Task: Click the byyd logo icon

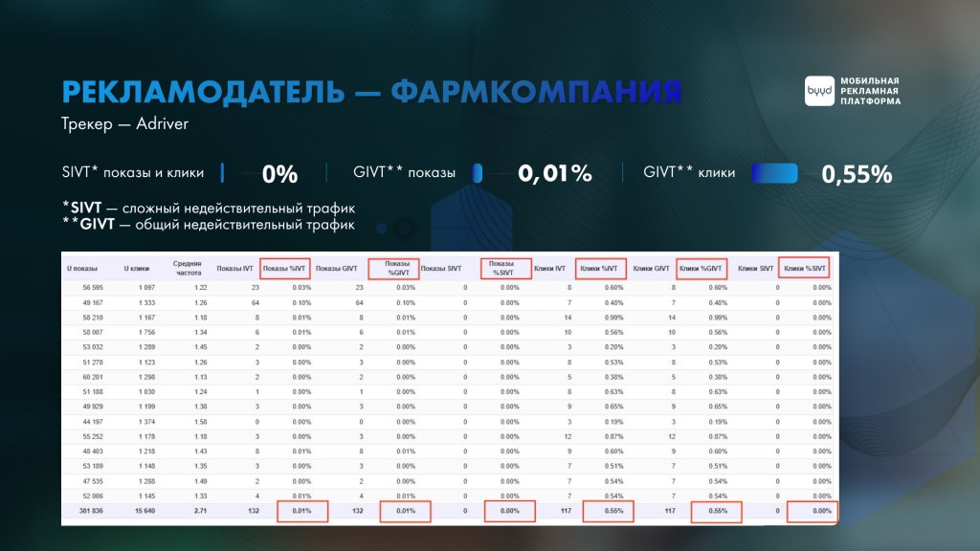Action: 818,89
